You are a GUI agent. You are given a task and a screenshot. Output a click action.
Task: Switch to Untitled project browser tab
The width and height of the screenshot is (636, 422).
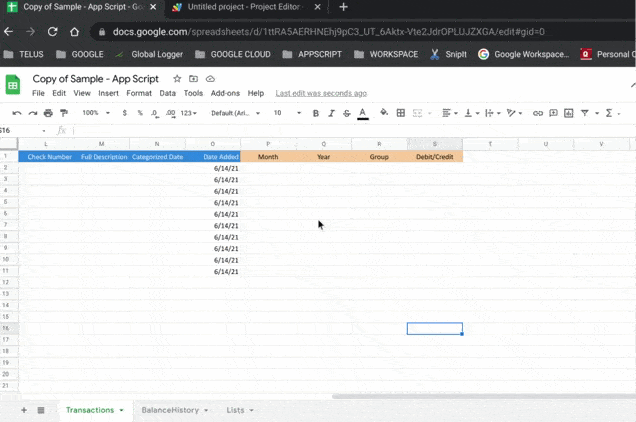click(243, 7)
